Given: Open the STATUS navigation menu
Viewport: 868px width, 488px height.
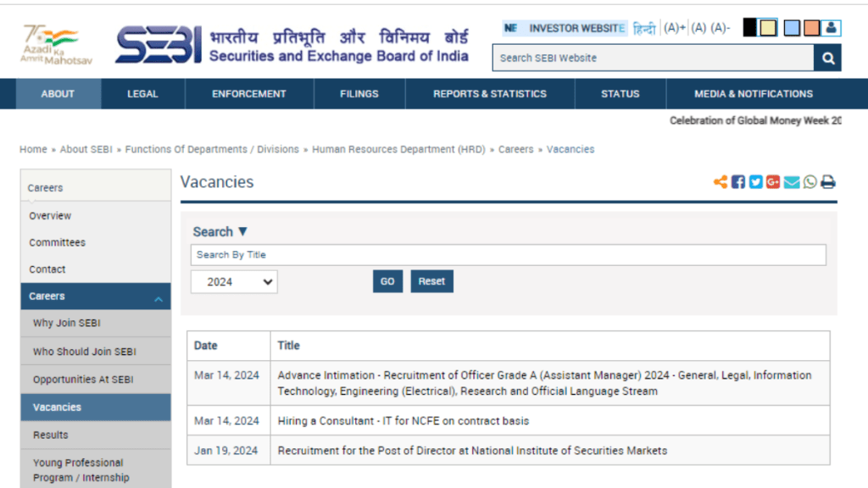Looking at the screenshot, I should tap(620, 94).
